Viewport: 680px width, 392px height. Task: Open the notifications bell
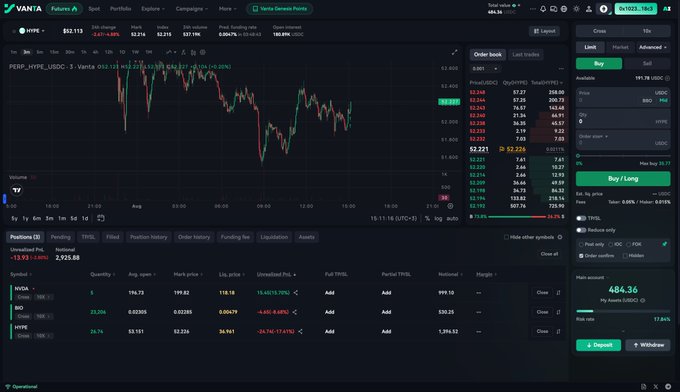click(x=543, y=9)
